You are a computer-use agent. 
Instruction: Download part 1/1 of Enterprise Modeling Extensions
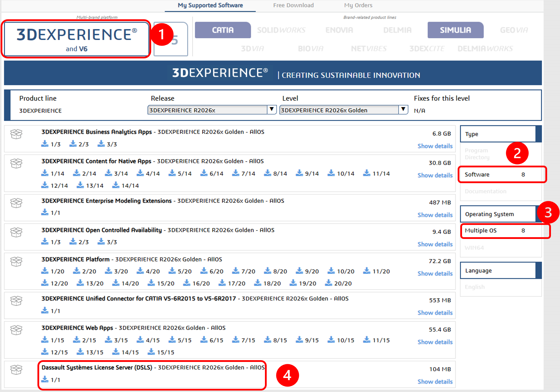pyautogui.click(x=51, y=213)
